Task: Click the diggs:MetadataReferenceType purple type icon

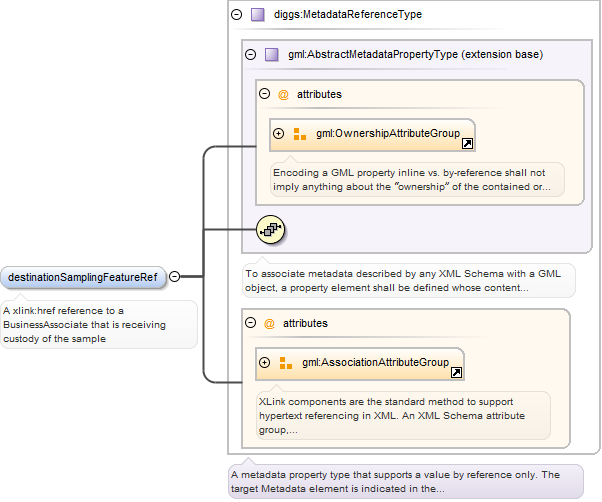Action: [258, 15]
